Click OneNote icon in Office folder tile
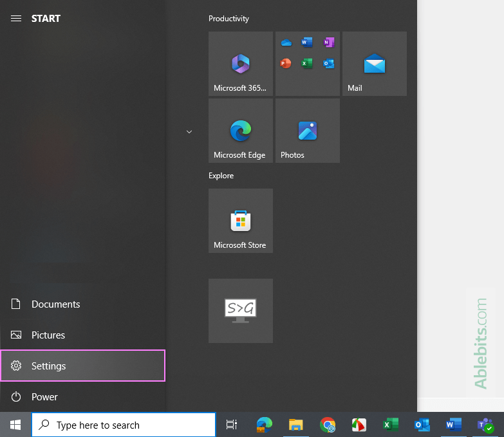The height and width of the screenshot is (437, 504). click(x=328, y=42)
